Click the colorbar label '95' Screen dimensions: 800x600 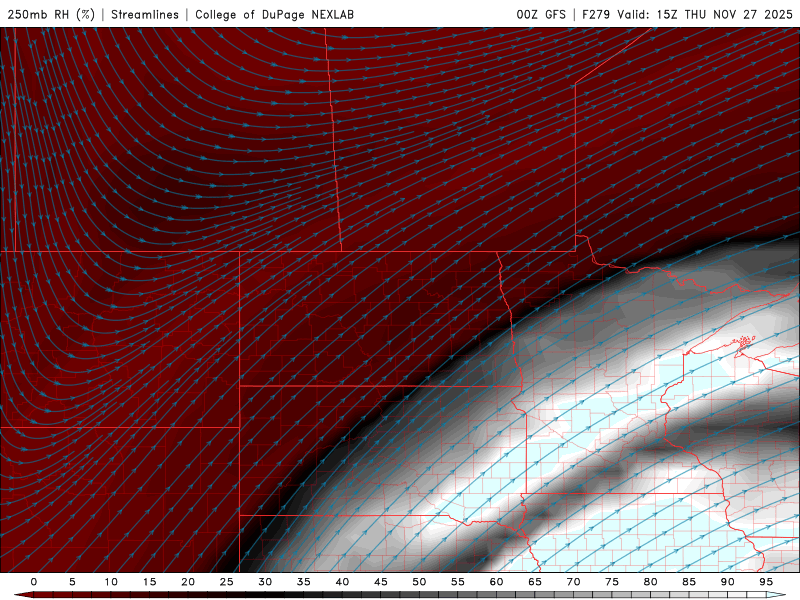click(766, 582)
